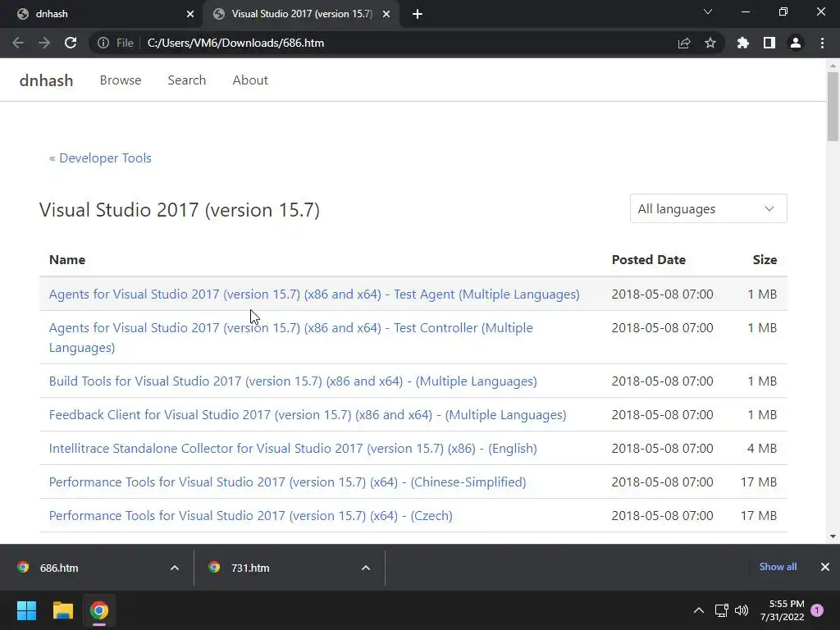Image resolution: width=840 pixels, height=630 pixels.
Task: Click the scrollbar down arrow
Action: pyautogui.click(x=833, y=536)
